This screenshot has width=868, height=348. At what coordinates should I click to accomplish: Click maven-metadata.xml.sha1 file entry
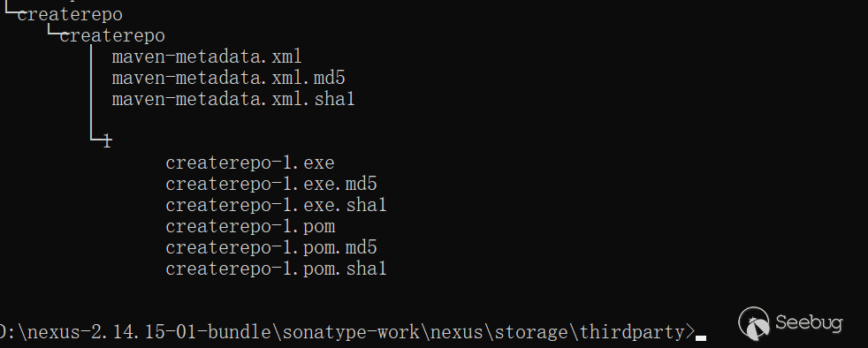pos(233,99)
